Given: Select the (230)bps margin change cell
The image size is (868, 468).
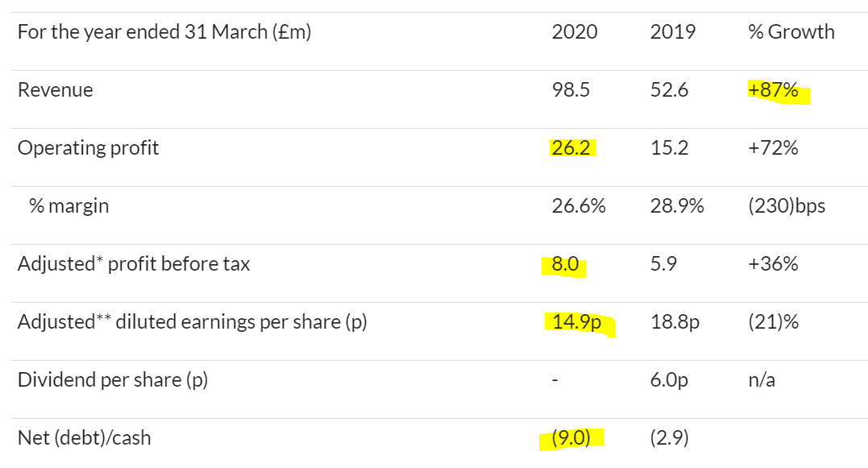Looking at the screenshot, I should 786,205.
